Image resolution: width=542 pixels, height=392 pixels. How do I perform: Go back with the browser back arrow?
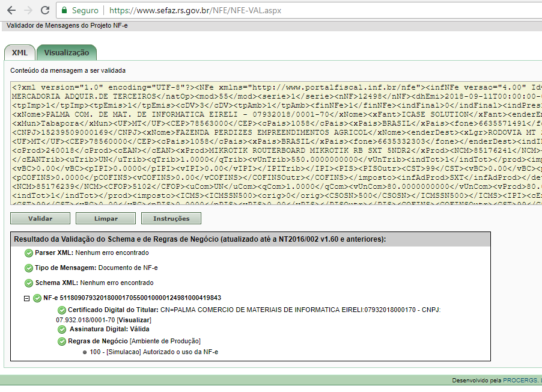pyautogui.click(x=11, y=10)
